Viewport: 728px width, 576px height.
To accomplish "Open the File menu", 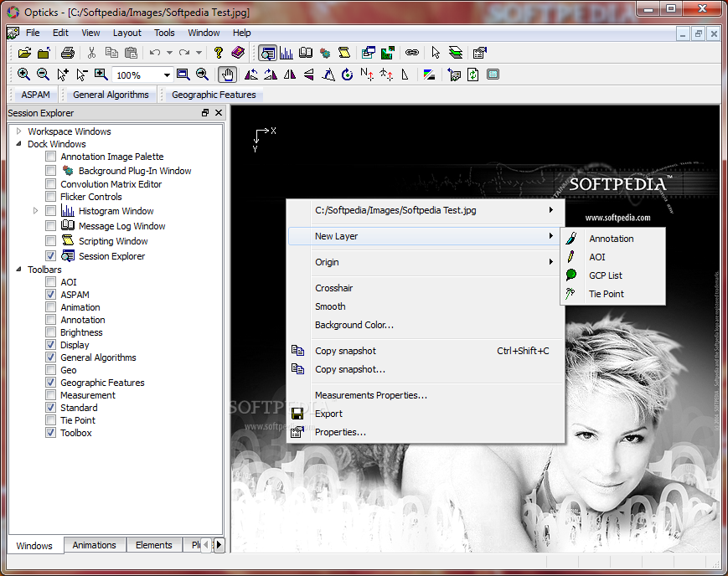I will click(33, 33).
